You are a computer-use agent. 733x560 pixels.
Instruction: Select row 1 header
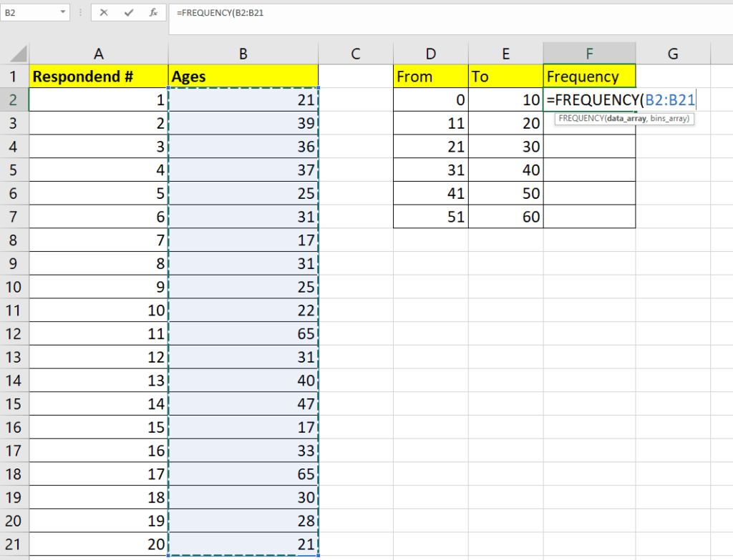click(x=14, y=76)
